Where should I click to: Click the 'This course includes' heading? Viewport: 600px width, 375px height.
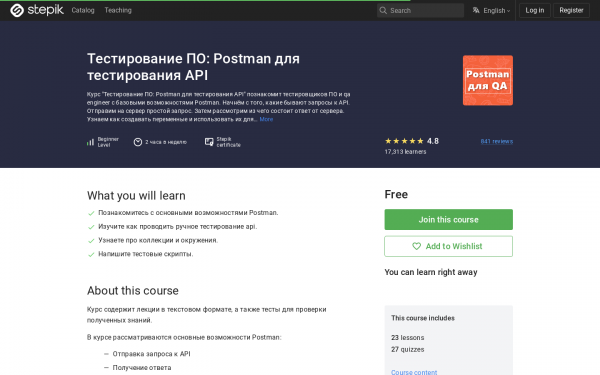pyautogui.click(x=423, y=318)
